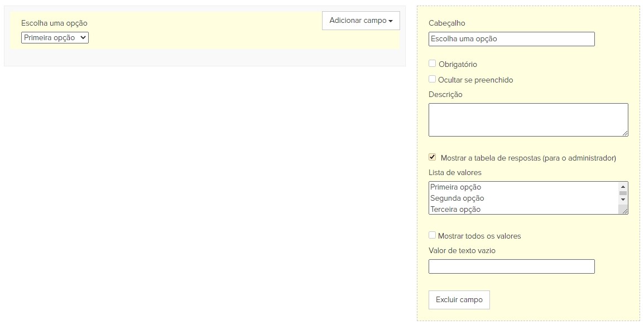
Task: Focus the Cabeçalho text input
Action: point(511,39)
